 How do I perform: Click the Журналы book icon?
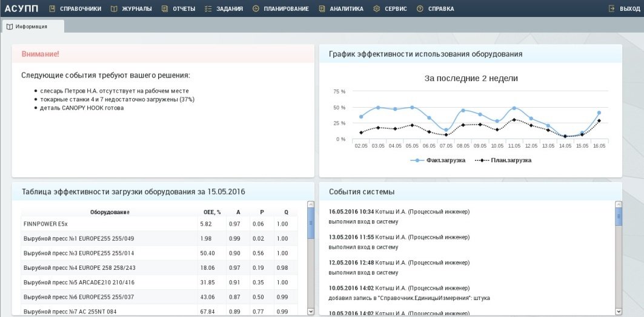pos(114,8)
